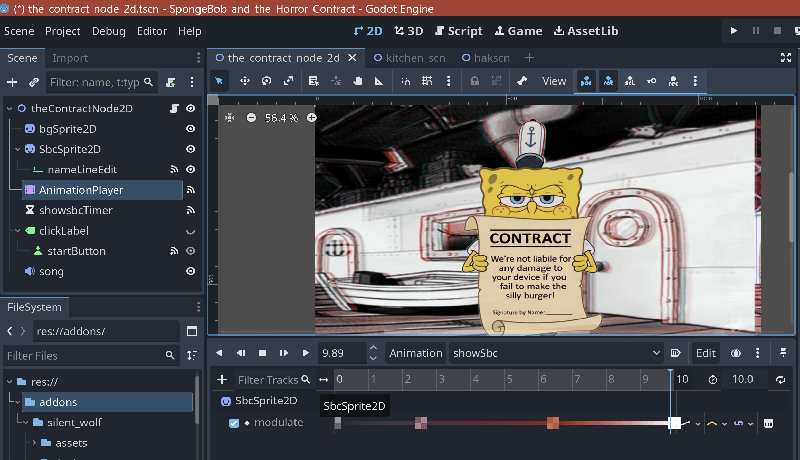Screen dimensions: 800x460
Task: Attach script icon in Scene dock
Action: [x=171, y=82]
